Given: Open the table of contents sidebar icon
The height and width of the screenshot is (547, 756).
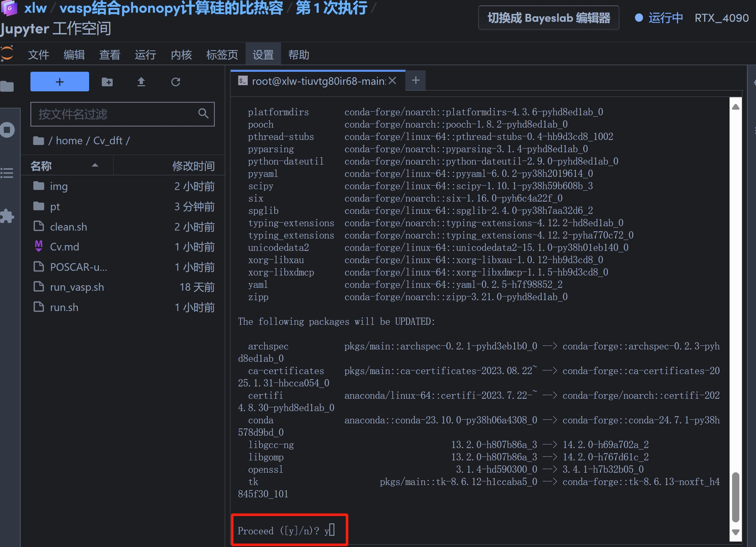Looking at the screenshot, I should (7, 173).
